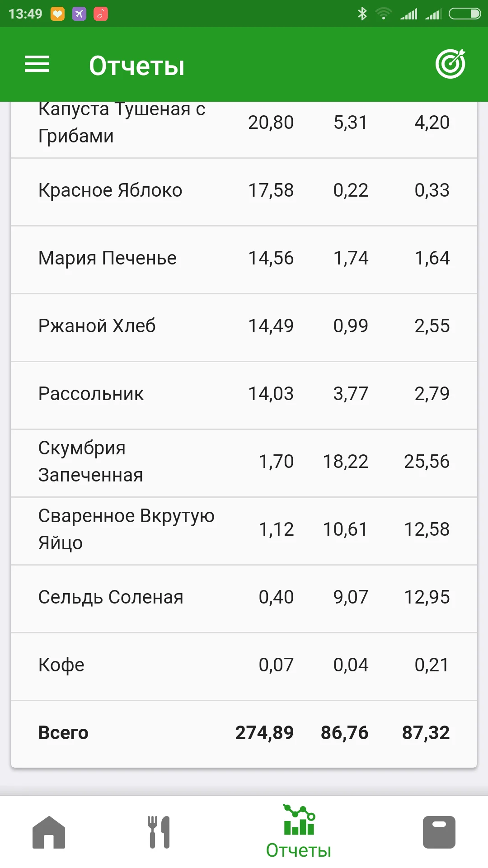Tap the Ржаной Хлеб entry
This screenshot has width=488, height=868.
(x=244, y=326)
